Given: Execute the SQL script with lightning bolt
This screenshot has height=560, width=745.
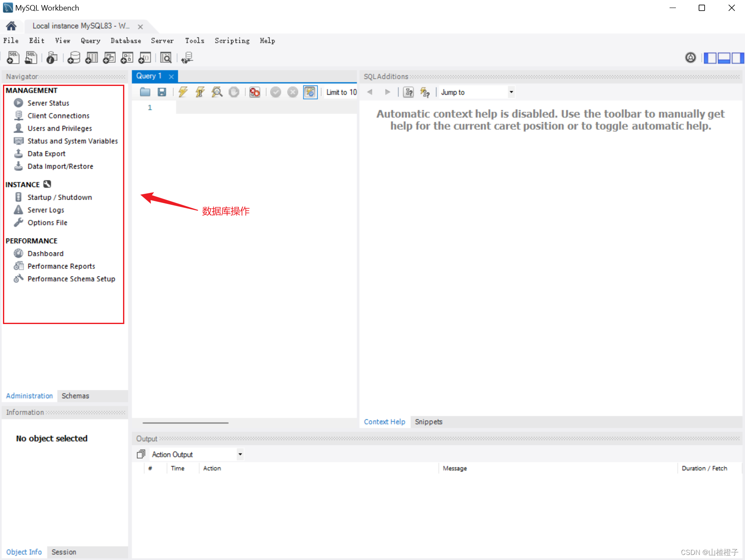Looking at the screenshot, I should pos(183,92).
